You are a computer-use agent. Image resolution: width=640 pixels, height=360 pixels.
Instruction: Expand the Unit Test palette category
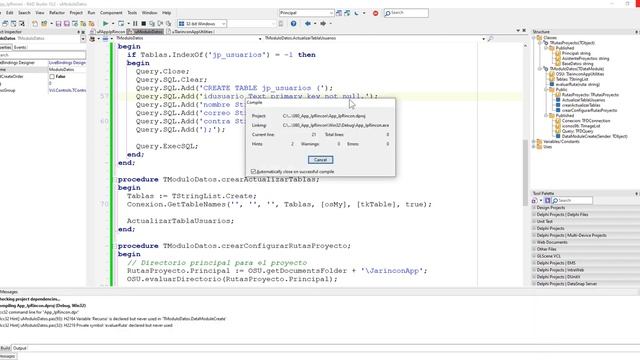[x=533, y=221]
